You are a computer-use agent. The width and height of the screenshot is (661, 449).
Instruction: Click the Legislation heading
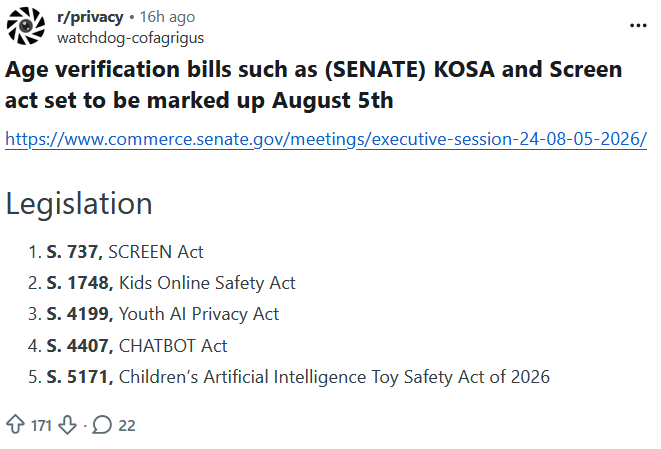(79, 204)
